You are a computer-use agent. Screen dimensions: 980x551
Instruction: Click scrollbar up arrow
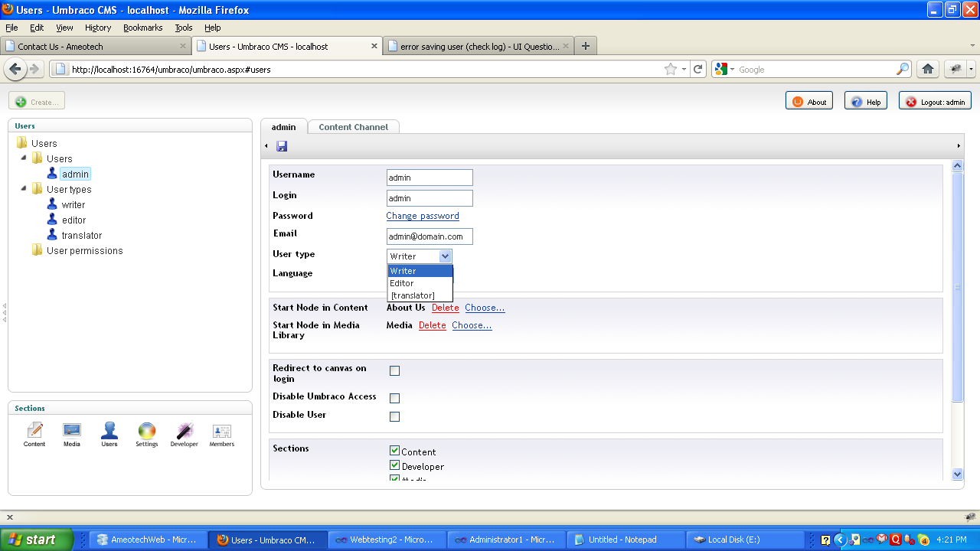pos(957,165)
